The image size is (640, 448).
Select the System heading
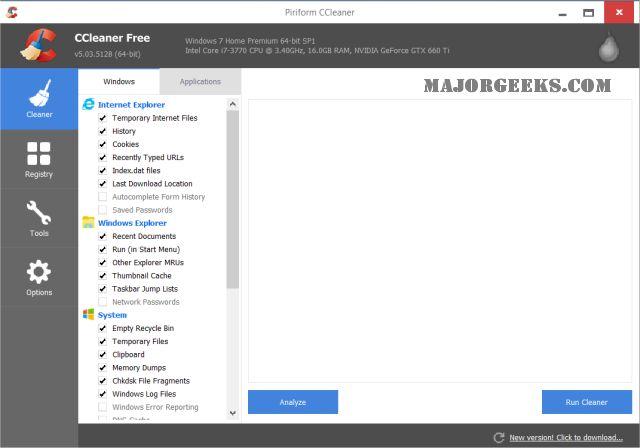112,315
